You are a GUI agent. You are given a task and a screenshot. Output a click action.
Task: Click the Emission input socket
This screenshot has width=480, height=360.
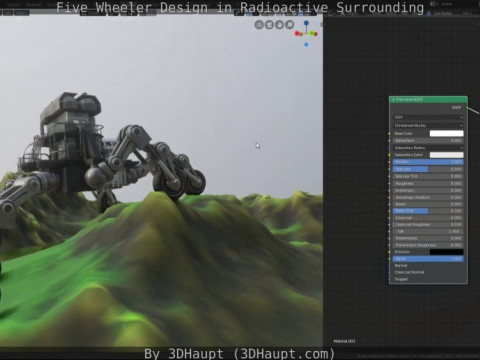click(389, 252)
